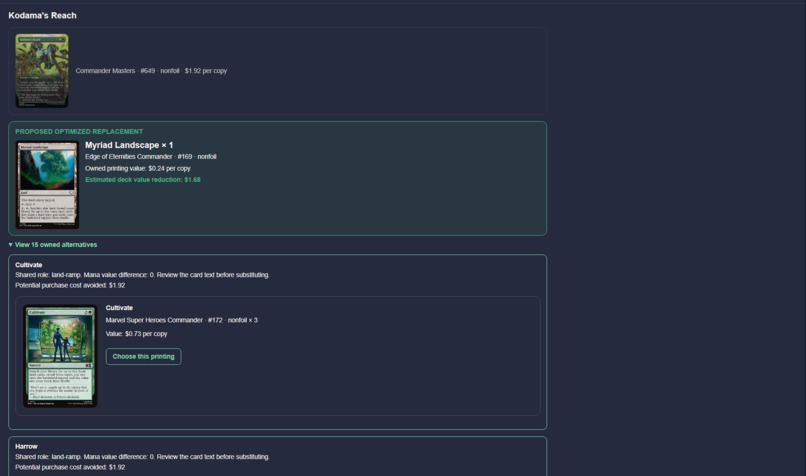Click the Cultivate shared role land-ramp description
Viewport: 806px width, 476px height.
pos(142,275)
